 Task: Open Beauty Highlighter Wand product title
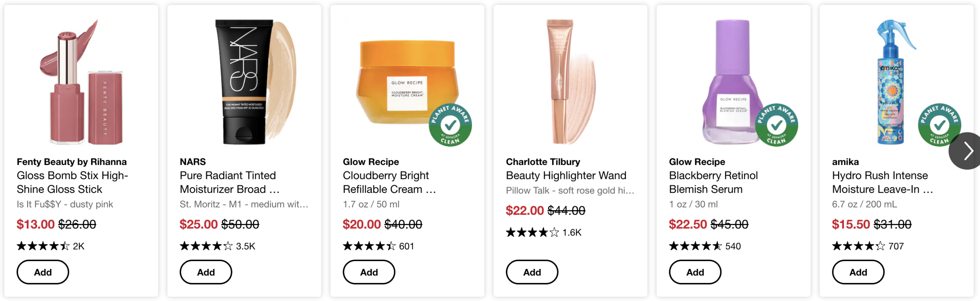click(566, 175)
